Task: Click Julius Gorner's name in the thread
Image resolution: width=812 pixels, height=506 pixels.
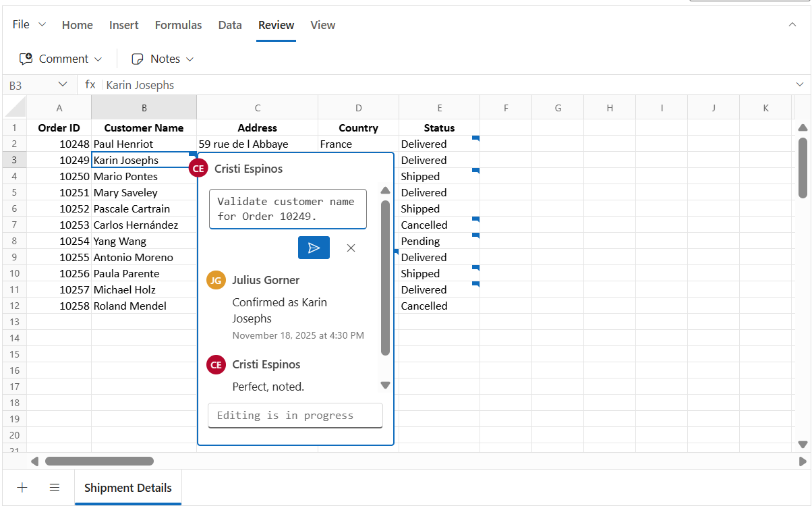Action: 266,280
